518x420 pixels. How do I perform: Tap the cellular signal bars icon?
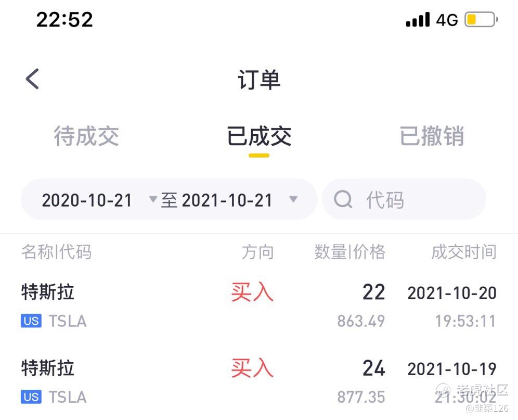coord(418,19)
